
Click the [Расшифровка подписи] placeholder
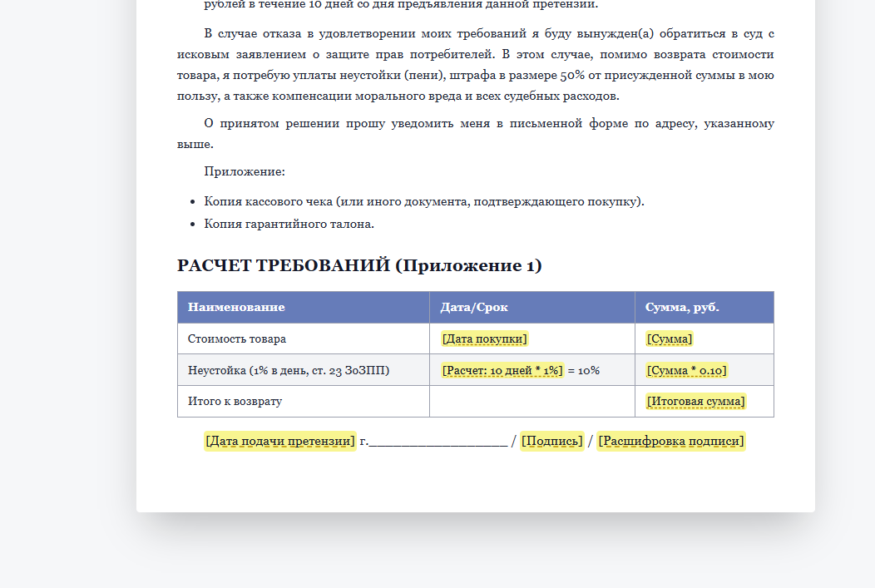tap(670, 441)
